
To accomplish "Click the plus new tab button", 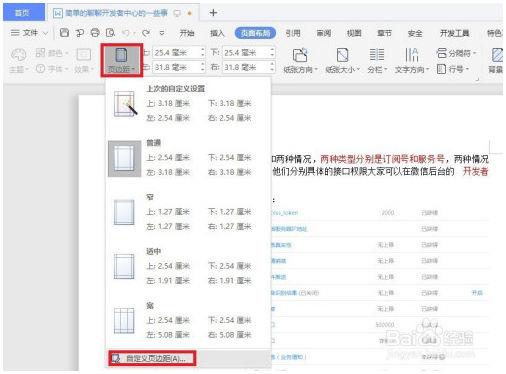I will pyautogui.click(x=213, y=13).
